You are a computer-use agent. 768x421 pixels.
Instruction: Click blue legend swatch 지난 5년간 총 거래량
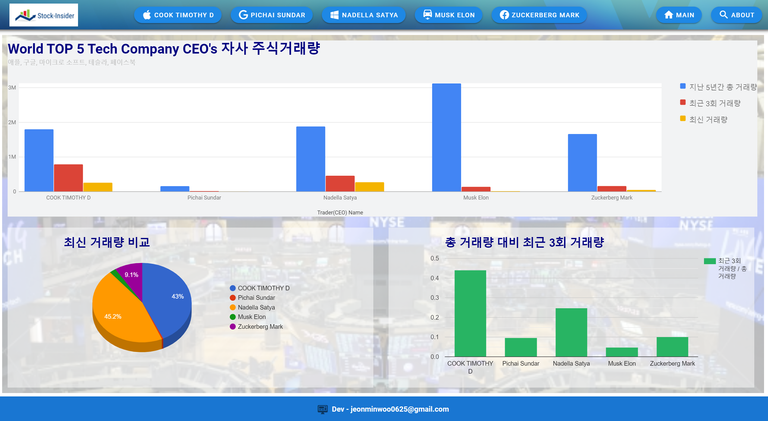pos(683,87)
